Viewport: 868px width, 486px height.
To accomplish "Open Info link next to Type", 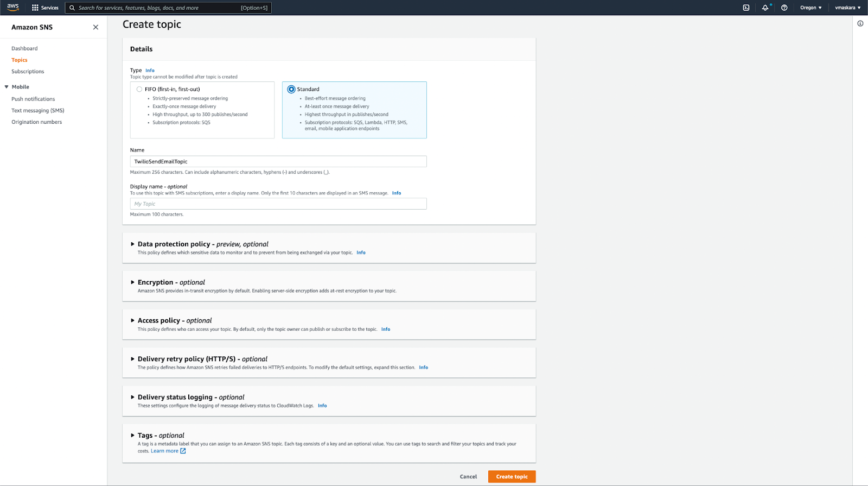I will click(x=150, y=71).
